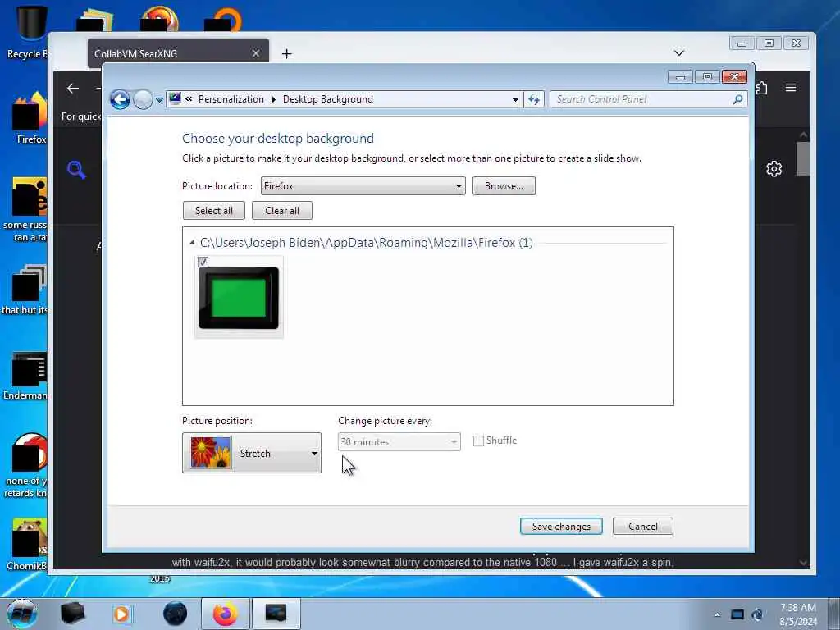Click Save changes
This screenshot has width=840, height=630.
(561, 527)
